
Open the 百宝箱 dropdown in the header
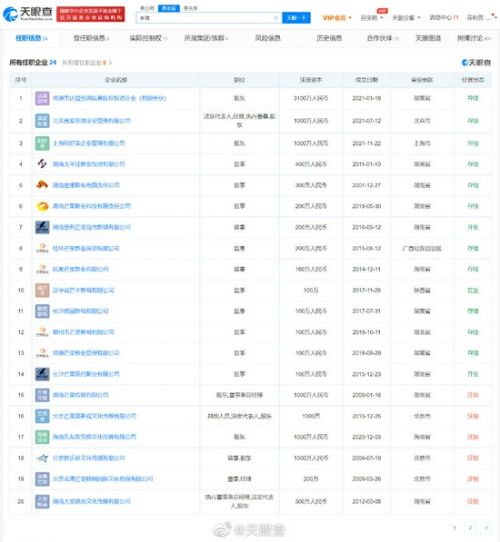[372, 18]
